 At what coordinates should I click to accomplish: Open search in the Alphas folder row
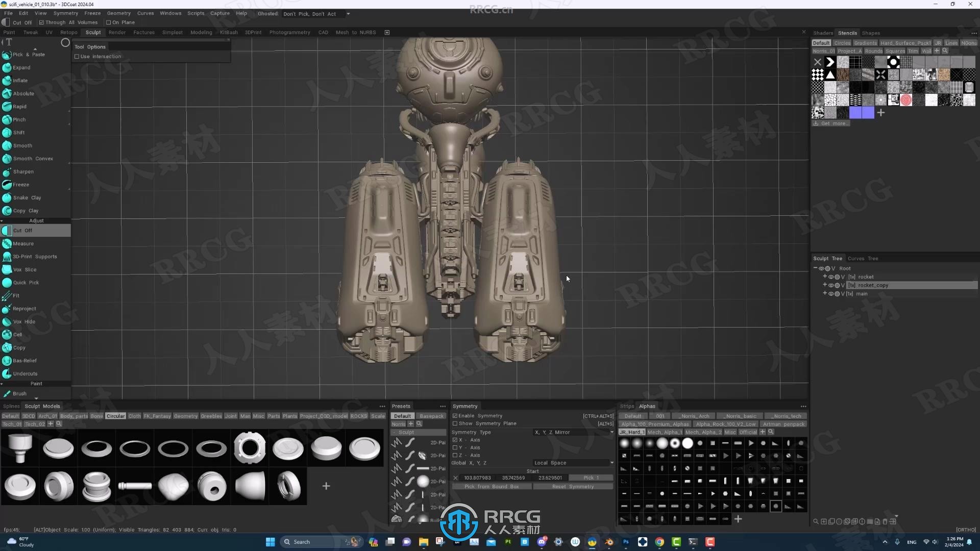[x=771, y=432]
